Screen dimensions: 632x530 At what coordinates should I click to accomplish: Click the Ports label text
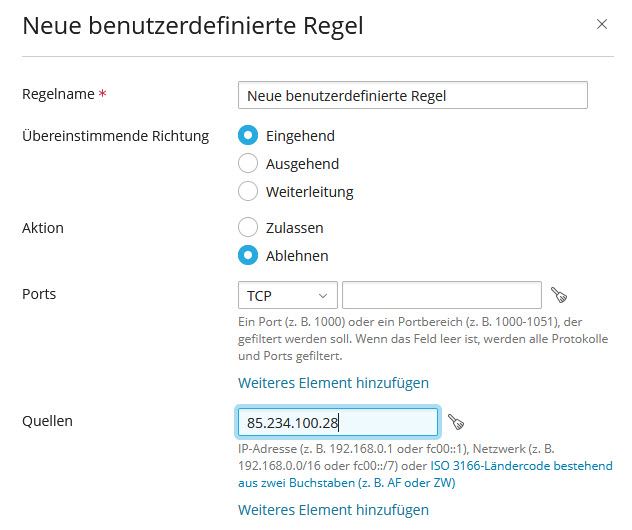pos(39,294)
